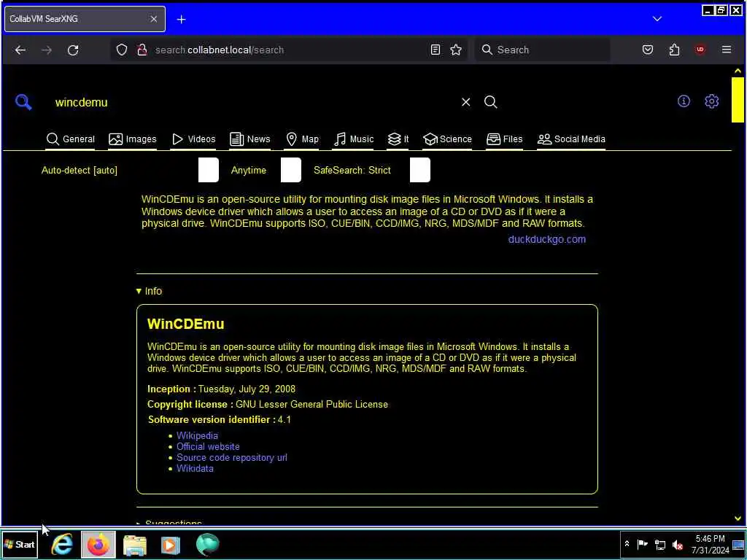
Task: Open the Source code repository url link
Action: click(232, 458)
